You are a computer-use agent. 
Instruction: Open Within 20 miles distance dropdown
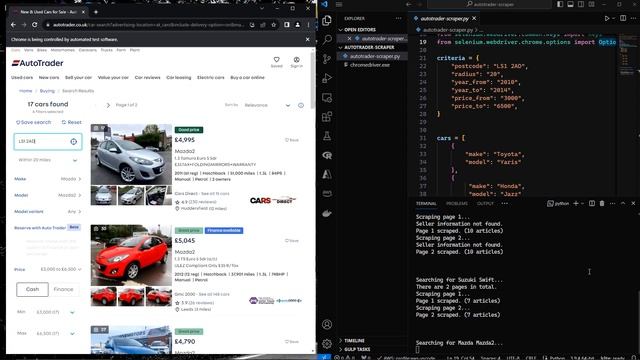click(48, 160)
